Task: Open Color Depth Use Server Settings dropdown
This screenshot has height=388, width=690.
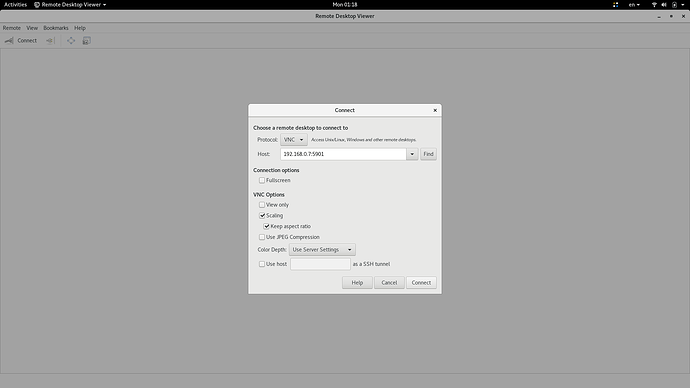Action: coord(322,249)
